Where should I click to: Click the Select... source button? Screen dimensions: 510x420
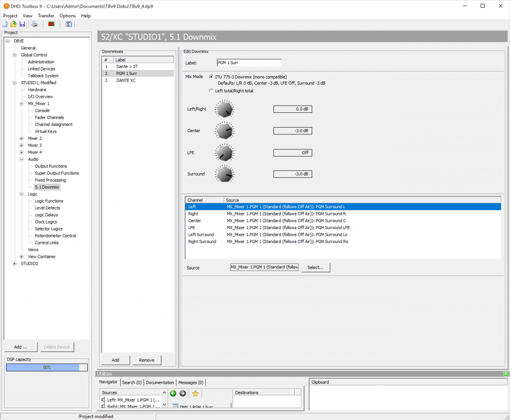tap(316, 267)
